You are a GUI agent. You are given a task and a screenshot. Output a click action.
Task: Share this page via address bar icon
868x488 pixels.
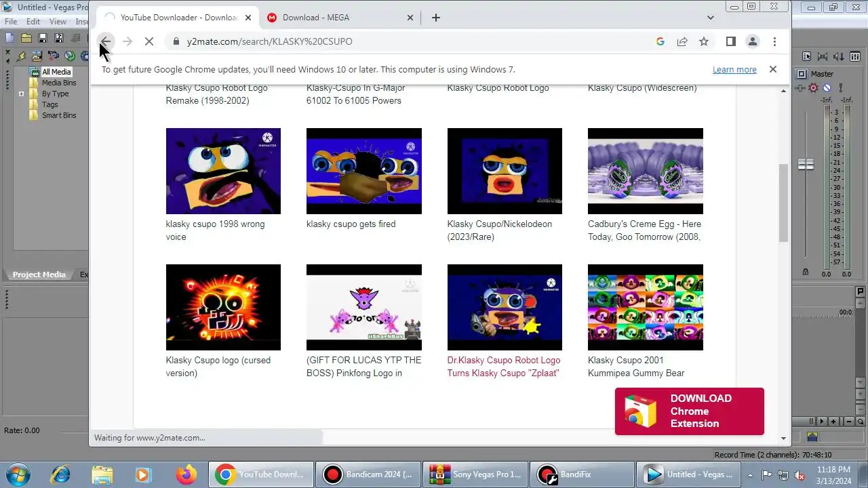coord(682,41)
